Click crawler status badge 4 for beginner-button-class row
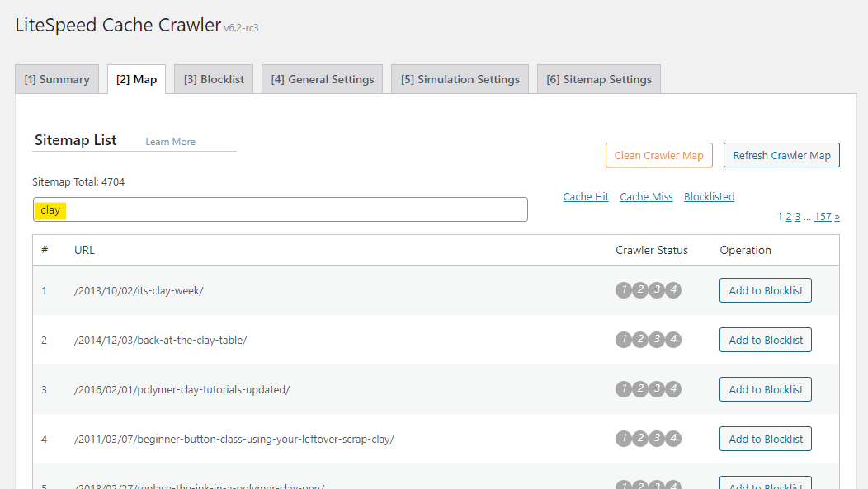868x489 pixels. 673,438
